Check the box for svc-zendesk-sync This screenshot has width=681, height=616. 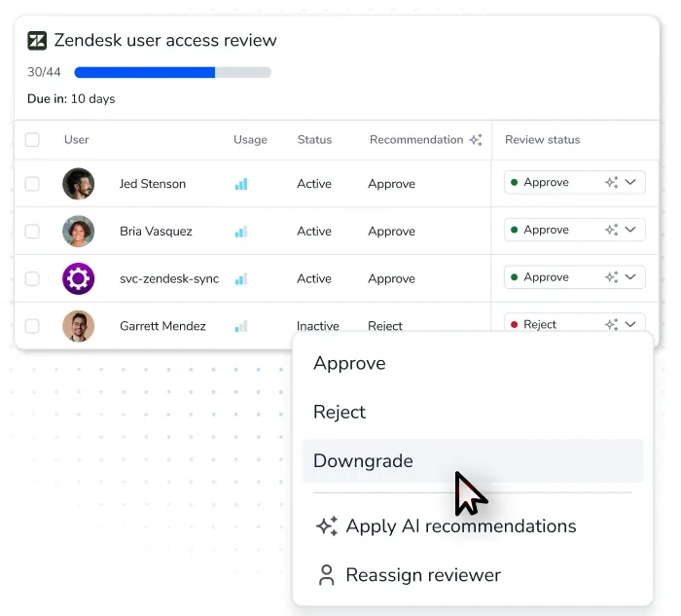pos(32,278)
